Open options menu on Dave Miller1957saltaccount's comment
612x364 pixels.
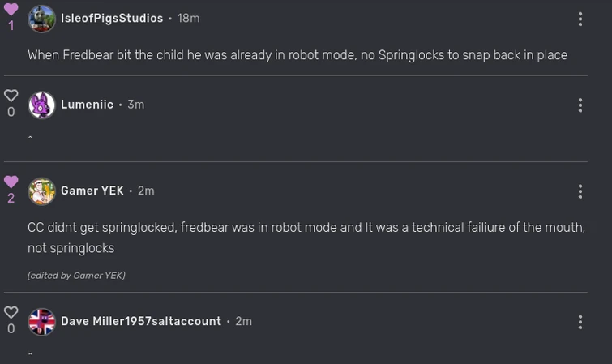point(580,322)
